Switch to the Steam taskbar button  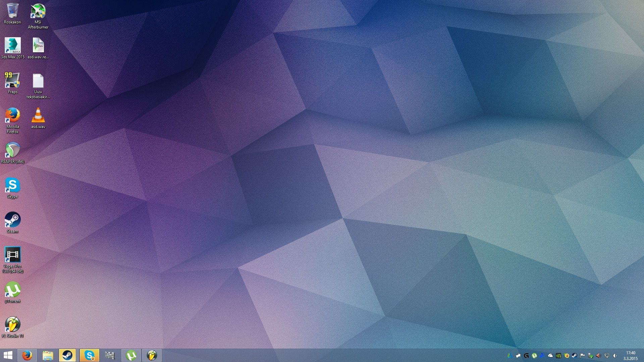pos(67,355)
